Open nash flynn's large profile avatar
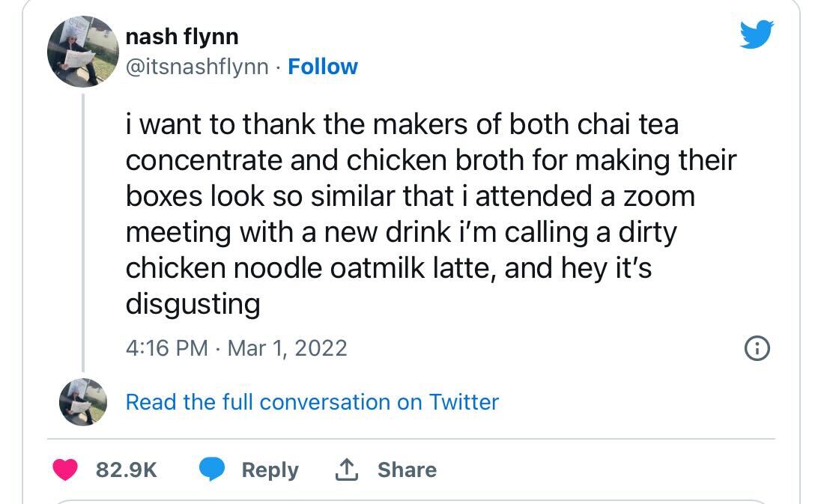The width and height of the screenshot is (821, 504). (82, 52)
